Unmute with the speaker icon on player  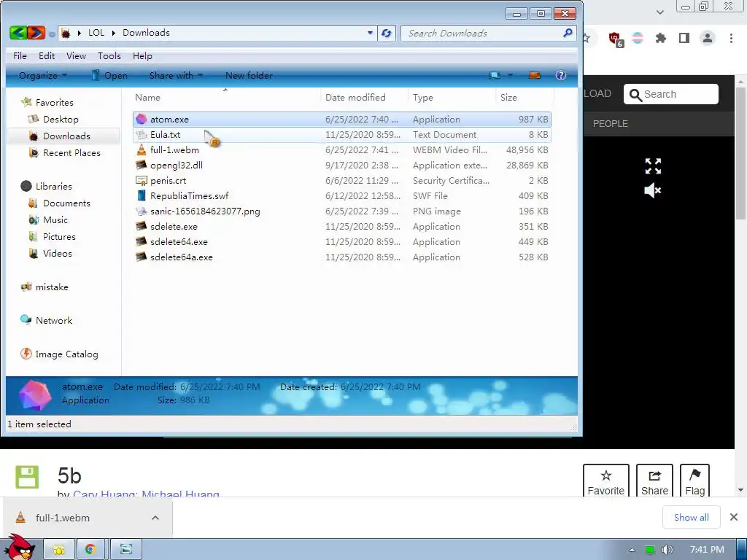pyautogui.click(x=653, y=190)
